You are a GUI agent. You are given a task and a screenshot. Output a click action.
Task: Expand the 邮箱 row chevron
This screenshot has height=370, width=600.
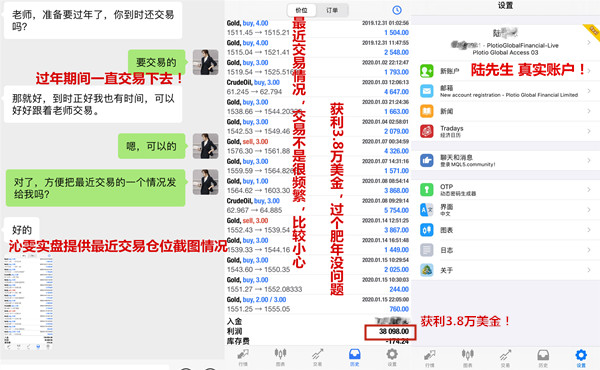(x=589, y=91)
